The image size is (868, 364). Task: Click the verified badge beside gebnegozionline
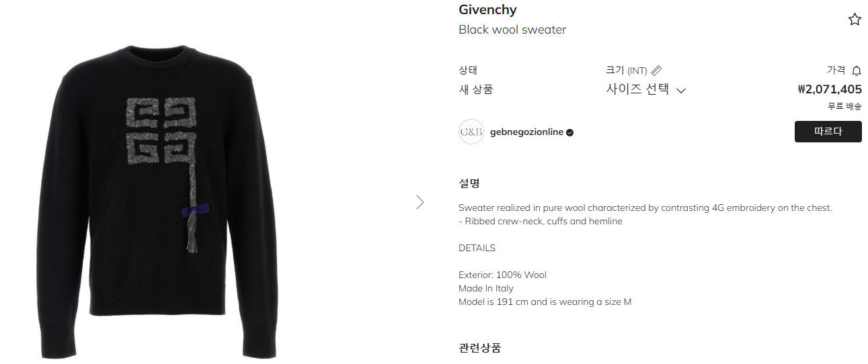click(x=570, y=132)
